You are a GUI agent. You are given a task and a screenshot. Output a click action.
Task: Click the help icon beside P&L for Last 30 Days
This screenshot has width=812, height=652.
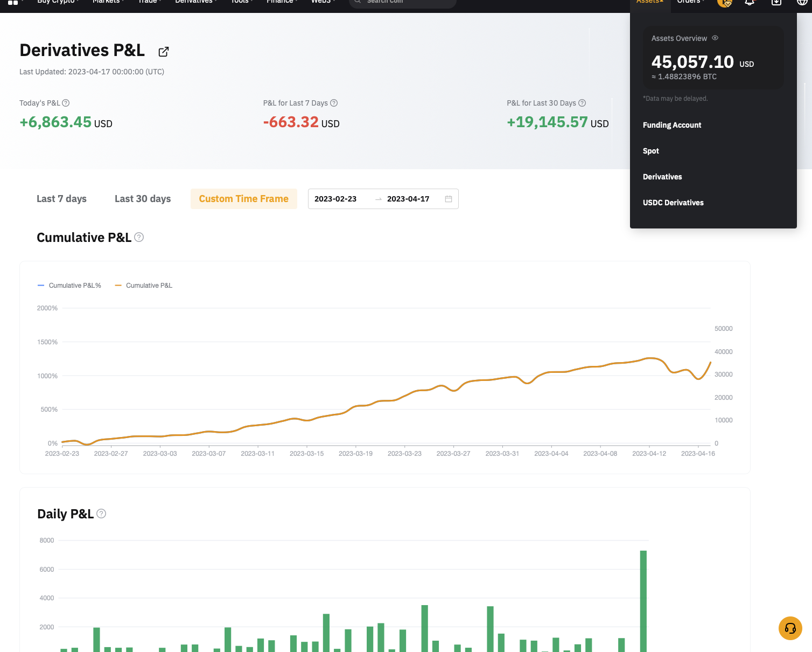coord(582,103)
